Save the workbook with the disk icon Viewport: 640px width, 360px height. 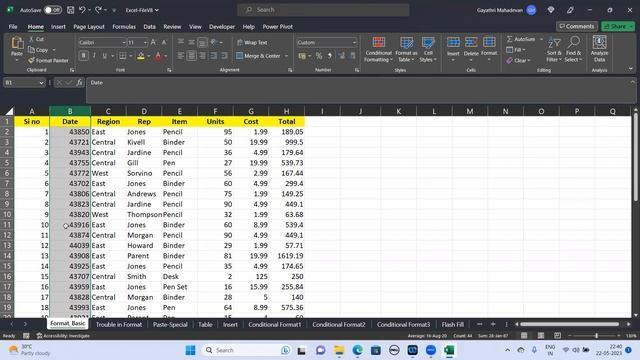click(71, 10)
